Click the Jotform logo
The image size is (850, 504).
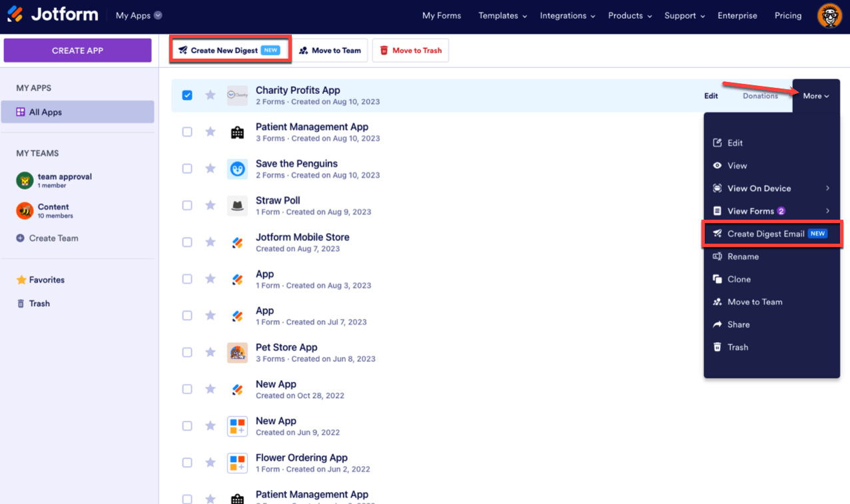(53, 15)
